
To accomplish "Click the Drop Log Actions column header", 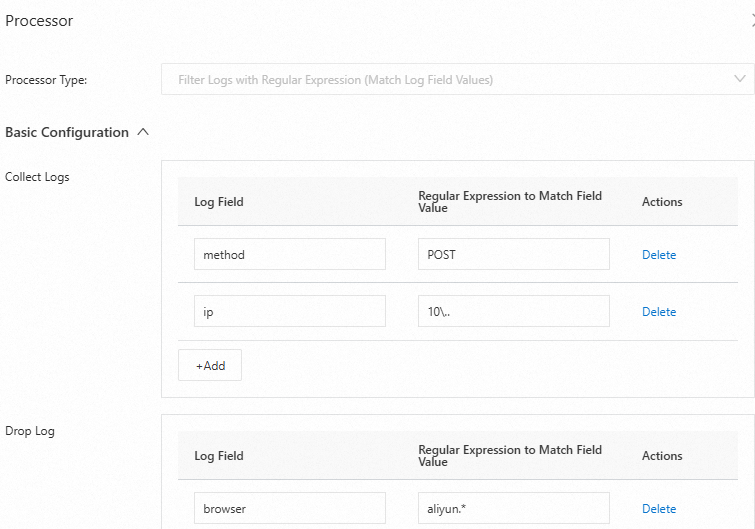I will [x=662, y=456].
